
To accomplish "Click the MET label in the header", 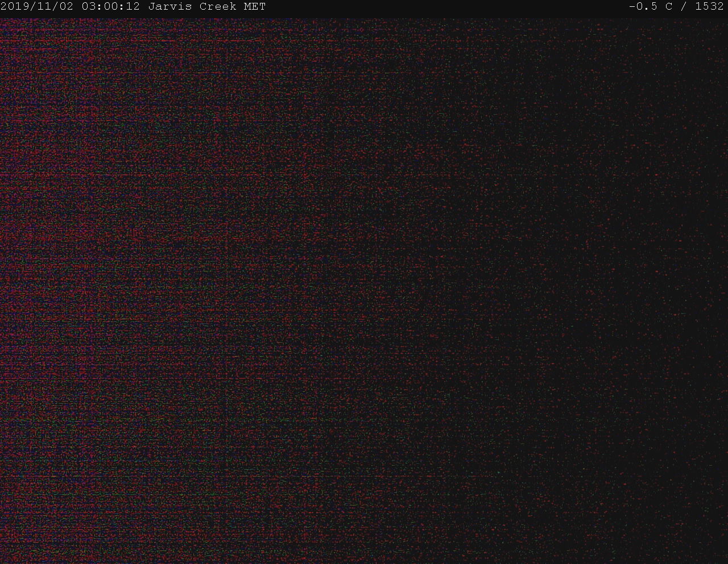I will coord(255,7).
